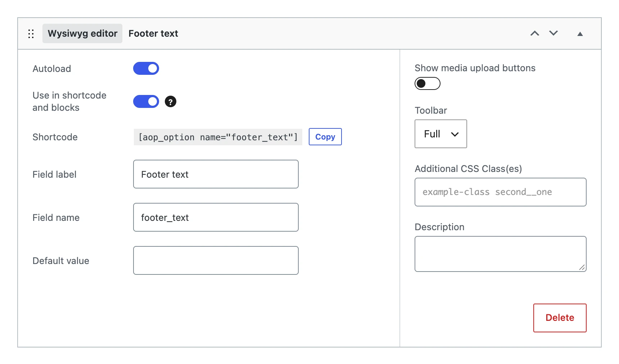Image resolution: width=619 pixels, height=364 pixels.
Task: Click into the Default value input
Action: tap(216, 260)
